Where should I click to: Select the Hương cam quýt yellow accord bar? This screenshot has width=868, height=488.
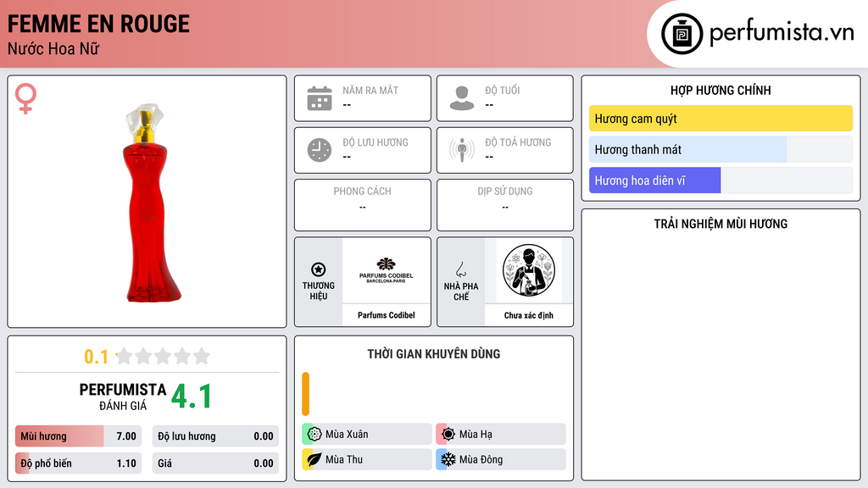[x=721, y=119]
